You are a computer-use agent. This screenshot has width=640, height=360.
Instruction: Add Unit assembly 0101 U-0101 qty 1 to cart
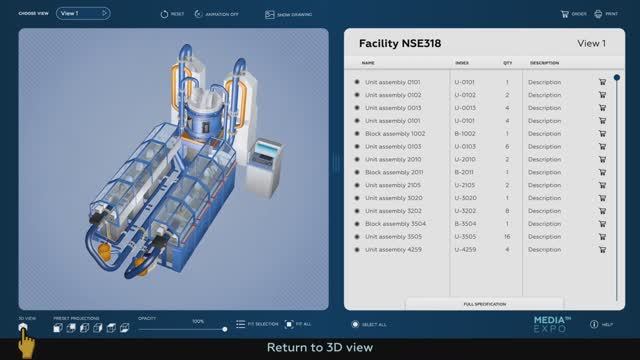[x=602, y=82]
